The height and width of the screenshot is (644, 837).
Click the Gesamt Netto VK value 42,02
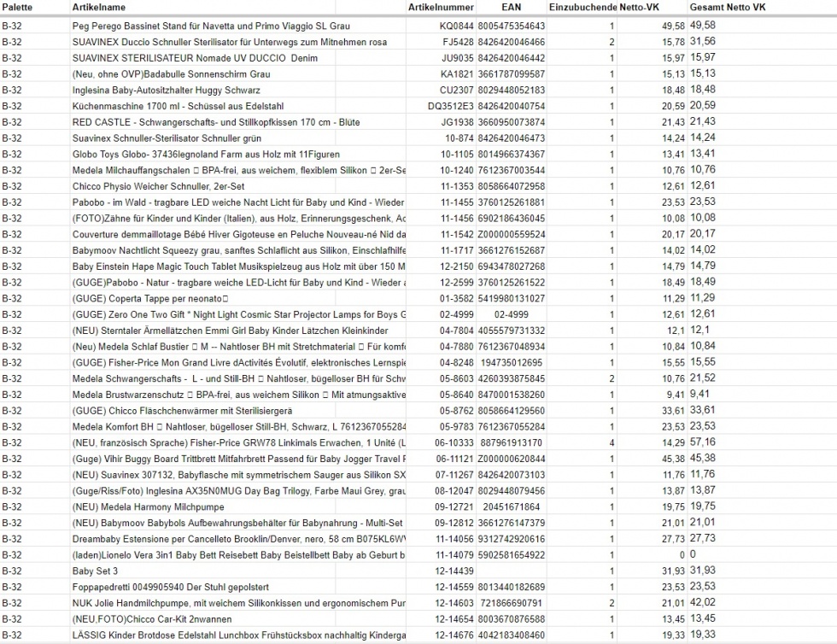click(702, 602)
